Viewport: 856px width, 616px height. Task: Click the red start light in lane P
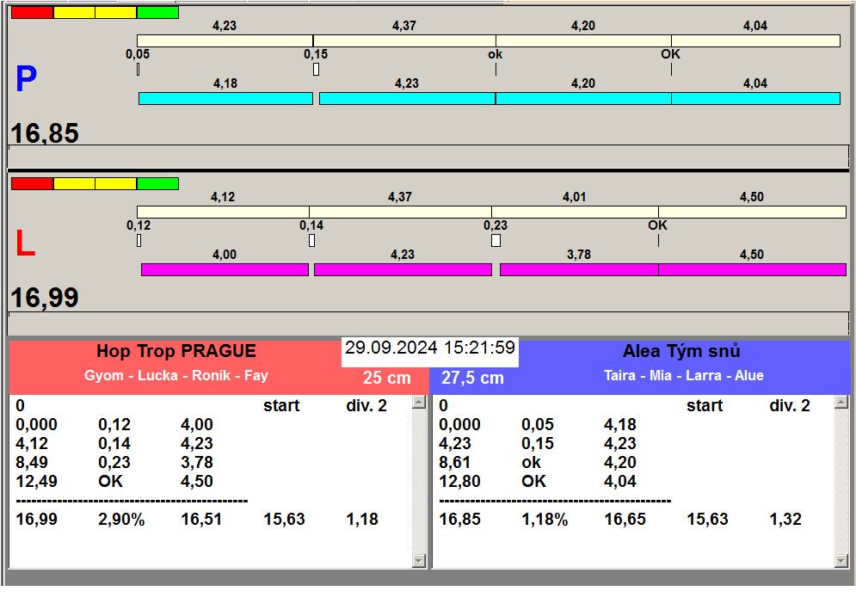[x=32, y=13]
